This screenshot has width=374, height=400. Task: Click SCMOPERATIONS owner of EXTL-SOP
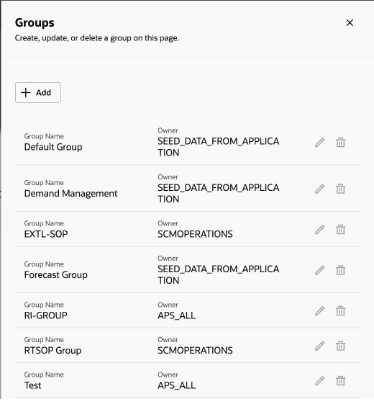click(x=195, y=234)
